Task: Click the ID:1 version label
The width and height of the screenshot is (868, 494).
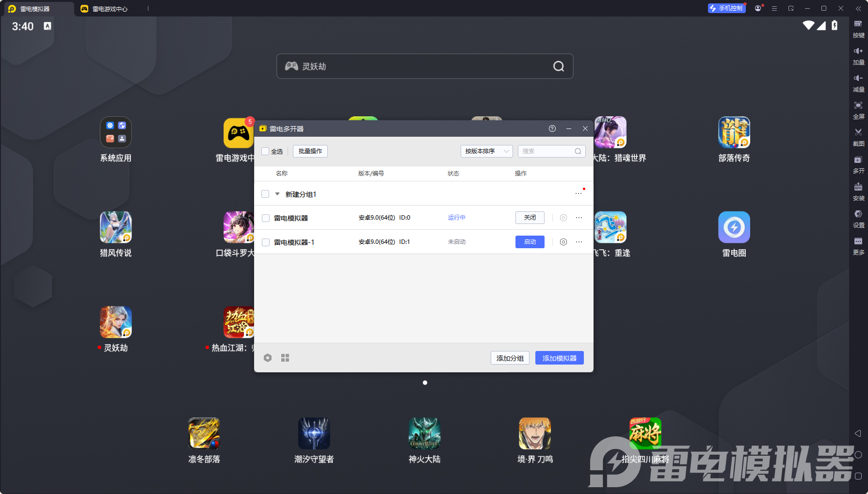Action: point(404,242)
